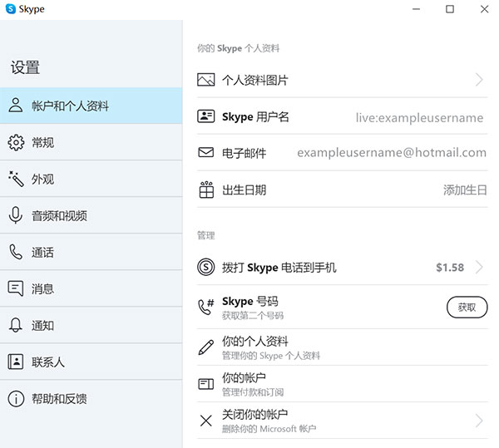499x448 pixels.
Task: Click the 你的 Skype 个人资料 section header
Action: point(238,48)
